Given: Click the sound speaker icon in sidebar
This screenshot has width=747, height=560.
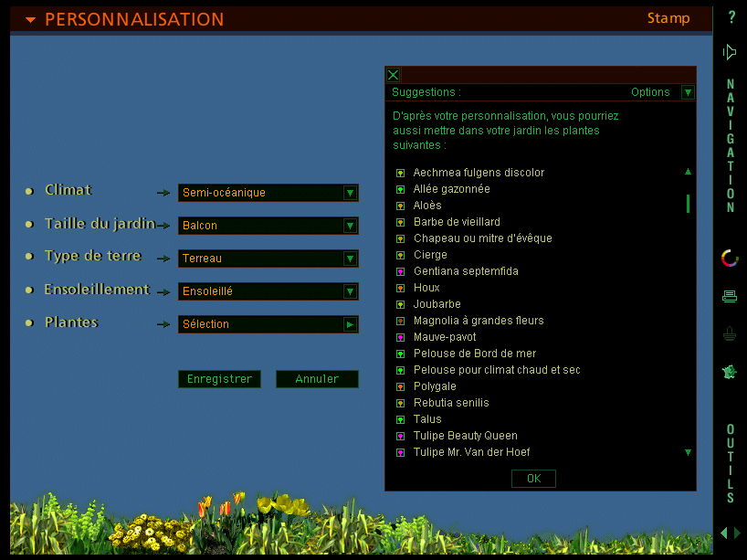Looking at the screenshot, I should [730, 52].
